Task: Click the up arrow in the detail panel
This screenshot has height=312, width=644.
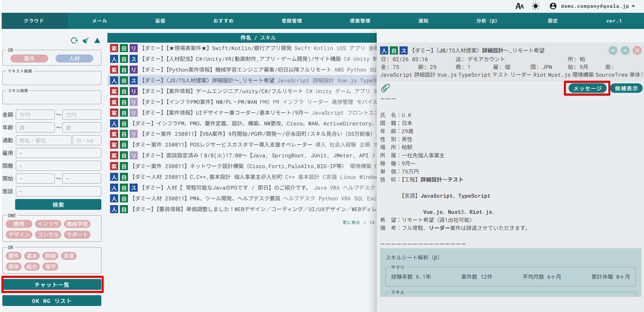Action: pos(613,50)
